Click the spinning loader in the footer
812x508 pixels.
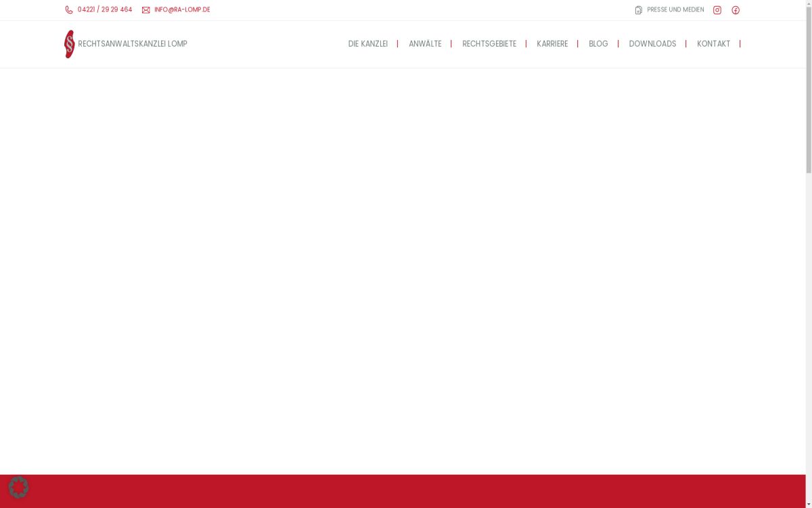(19, 486)
